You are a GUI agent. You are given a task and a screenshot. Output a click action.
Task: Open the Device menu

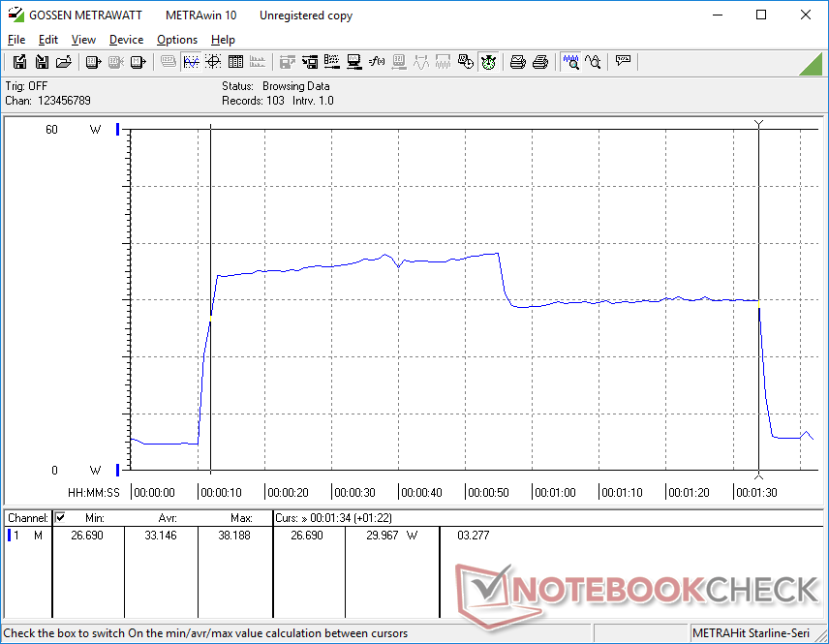pyautogui.click(x=126, y=40)
